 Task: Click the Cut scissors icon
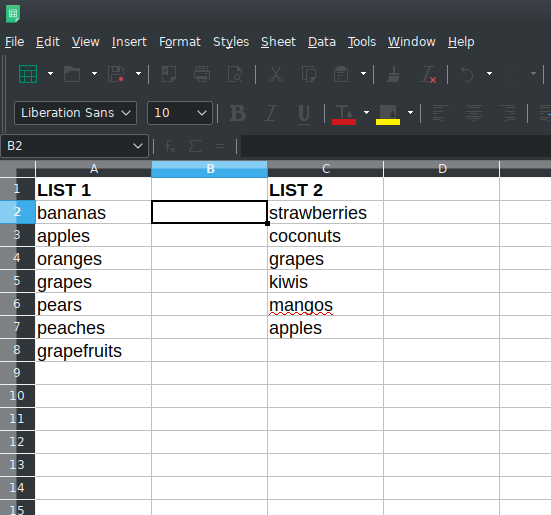click(x=276, y=74)
